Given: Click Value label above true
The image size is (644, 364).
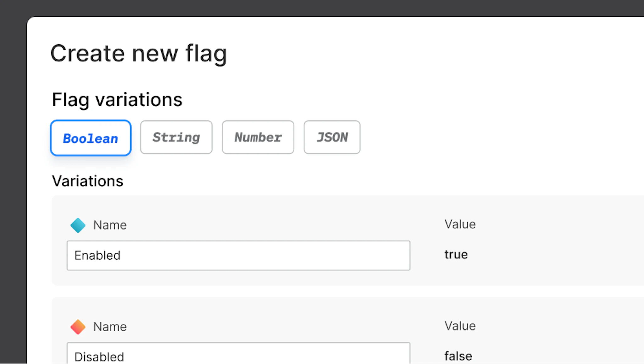Looking at the screenshot, I should click(460, 224).
